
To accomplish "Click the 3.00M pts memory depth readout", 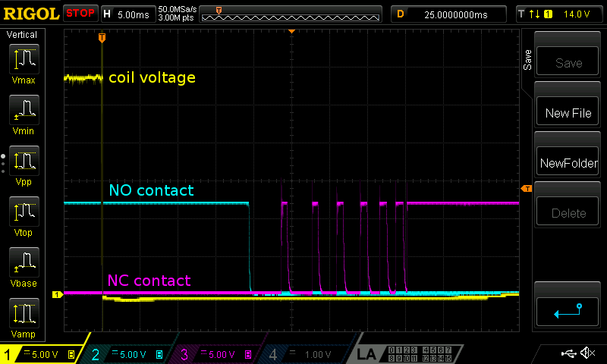I will tap(176, 17).
